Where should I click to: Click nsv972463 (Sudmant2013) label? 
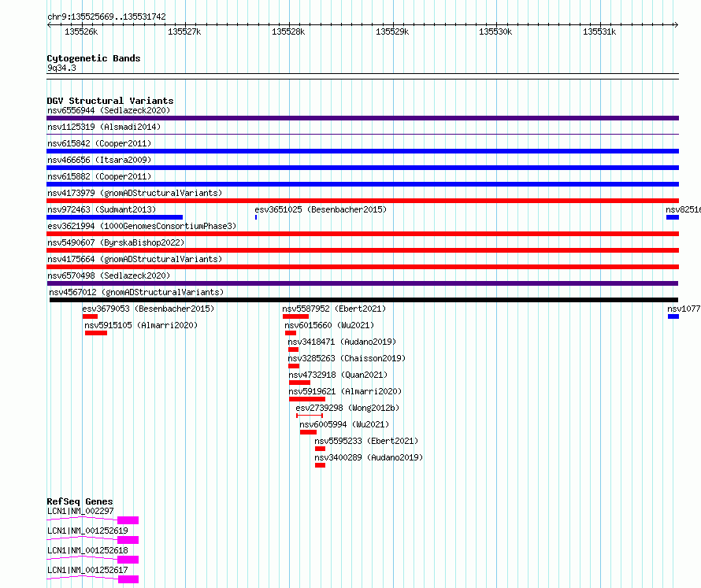click(102, 209)
